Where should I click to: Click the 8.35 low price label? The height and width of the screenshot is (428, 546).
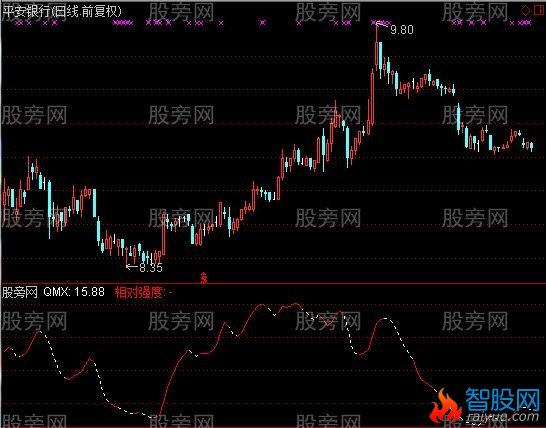click(151, 267)
